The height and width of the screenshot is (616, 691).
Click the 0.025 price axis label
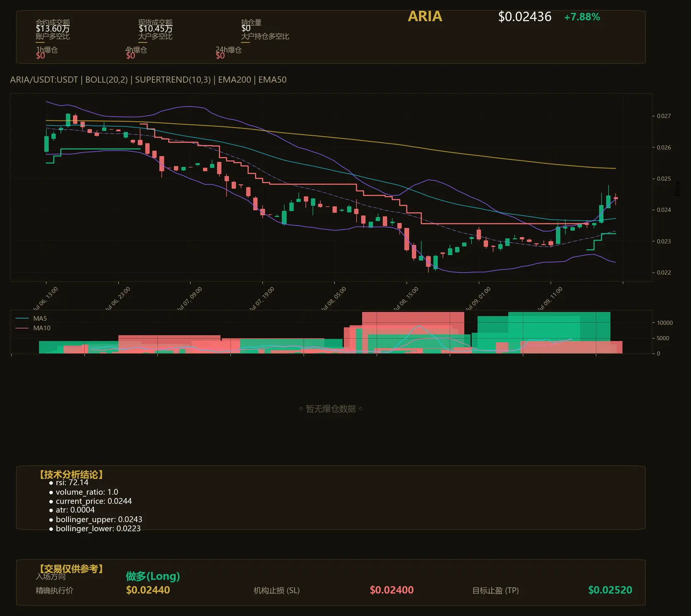click(664, 179)
